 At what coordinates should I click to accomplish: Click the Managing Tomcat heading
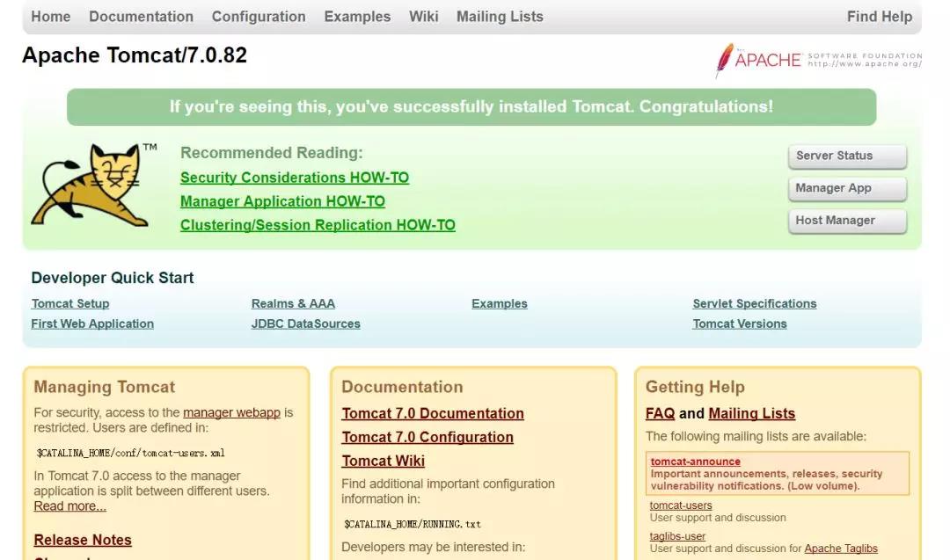click(x=104, y=387)
